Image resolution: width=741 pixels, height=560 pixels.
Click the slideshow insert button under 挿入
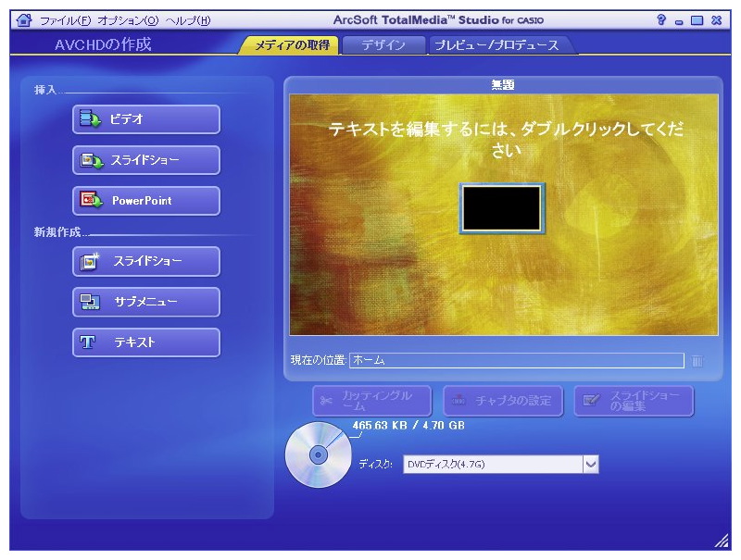point(146,160)
